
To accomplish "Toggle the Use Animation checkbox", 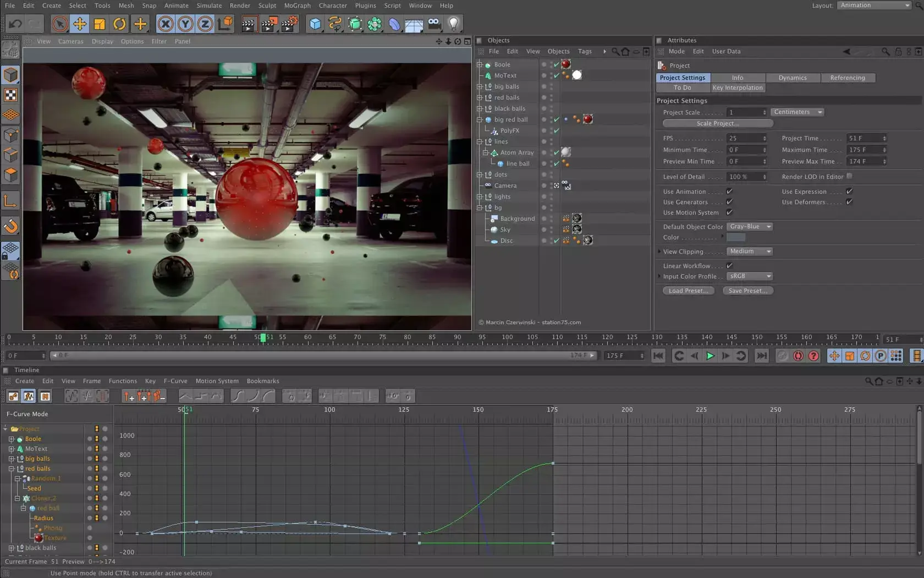I will point(729,192).
